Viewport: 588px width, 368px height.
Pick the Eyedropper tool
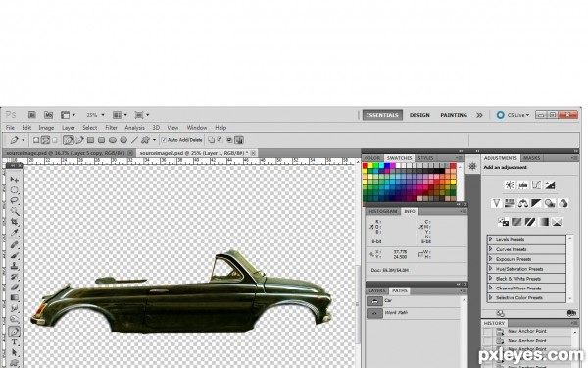click(x=15, y=232)
